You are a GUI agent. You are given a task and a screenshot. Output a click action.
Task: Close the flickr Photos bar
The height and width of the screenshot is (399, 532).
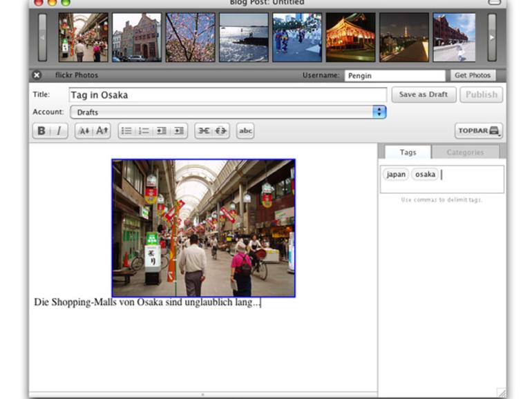click(37, 75)
